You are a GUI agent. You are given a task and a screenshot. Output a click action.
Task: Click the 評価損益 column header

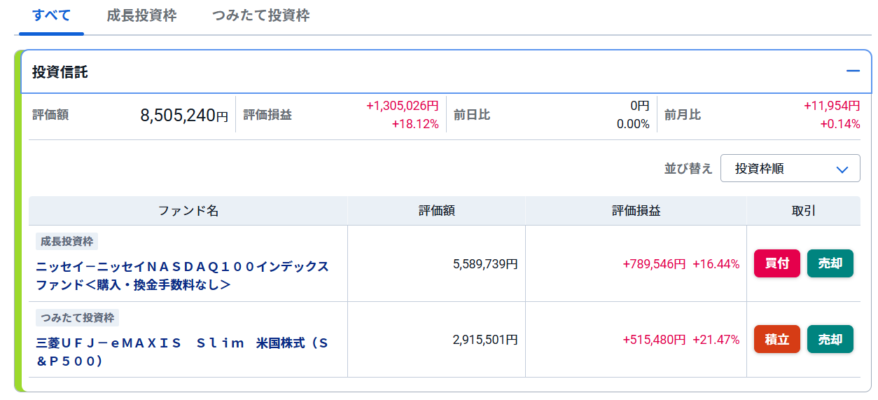point(636,211)
